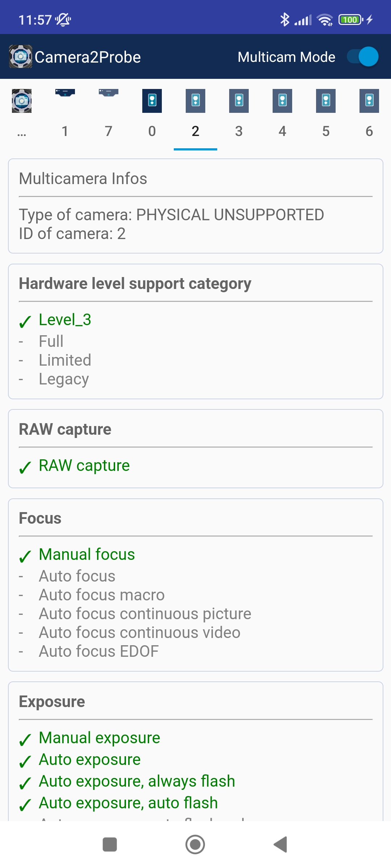Open recent apps with square button
The image size is (391, 868).
click(110, 844)
